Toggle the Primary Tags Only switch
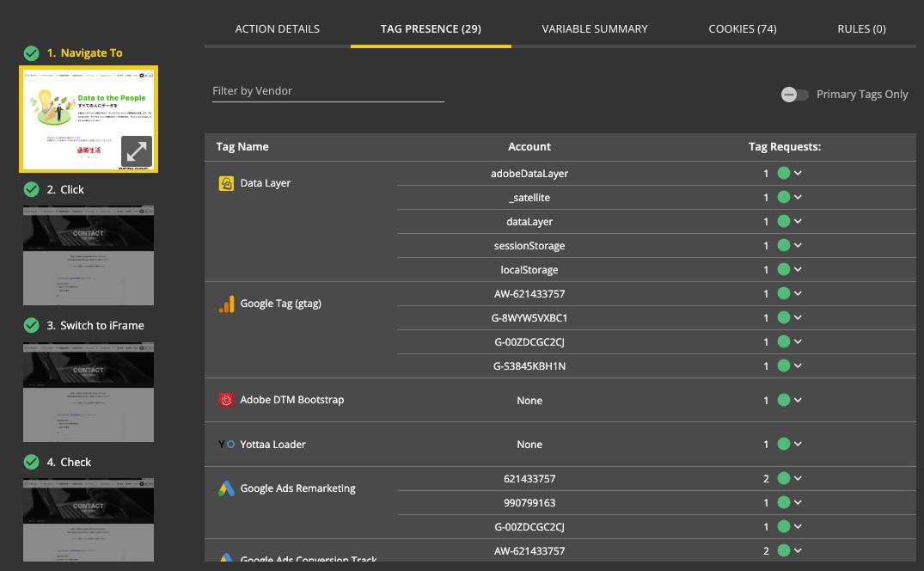The width and height of the screenshot is (924, 571). (794, 95)
